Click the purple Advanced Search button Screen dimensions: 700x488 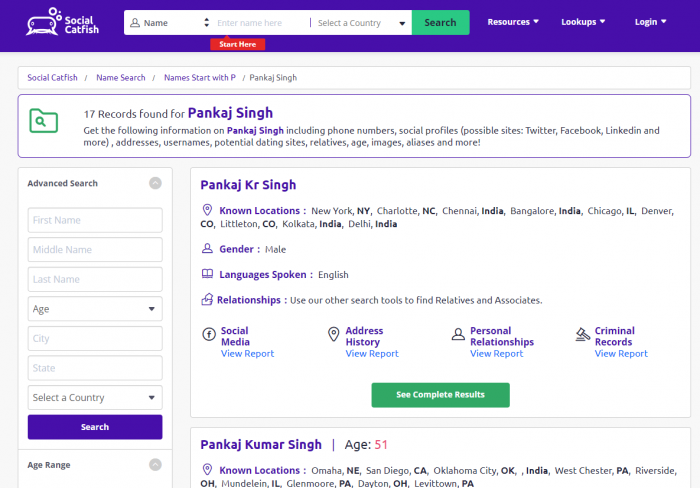[95, 427]
